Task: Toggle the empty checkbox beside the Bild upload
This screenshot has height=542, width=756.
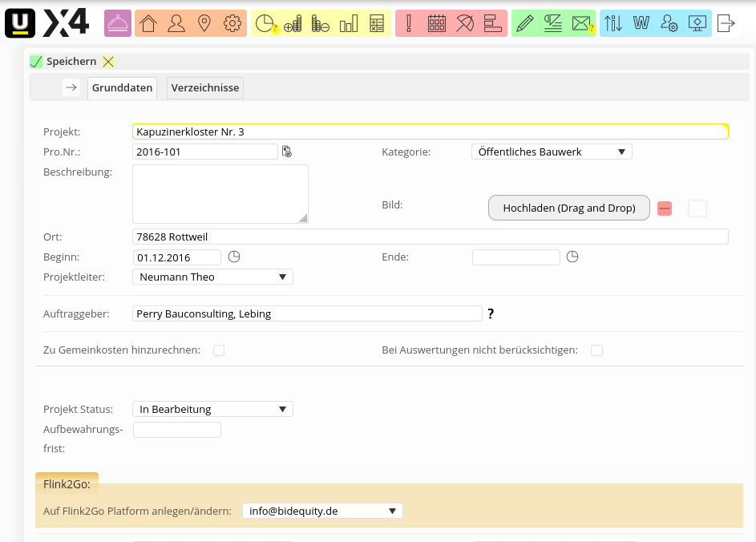Action: point(697,208)
